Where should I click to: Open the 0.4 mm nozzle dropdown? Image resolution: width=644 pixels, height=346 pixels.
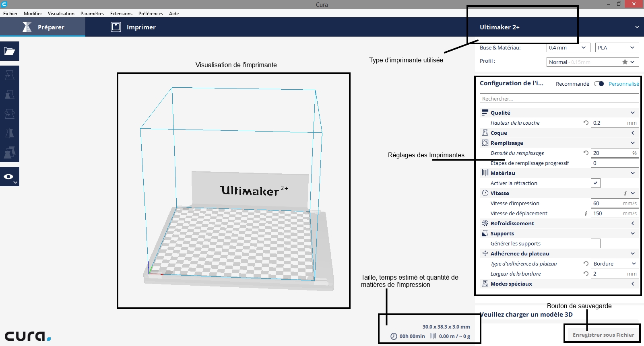coord(568,47)
